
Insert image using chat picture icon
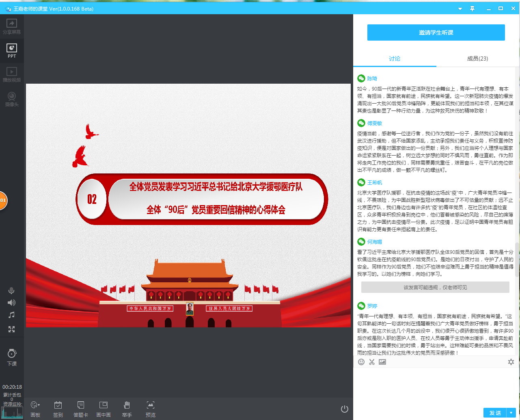coord(382,362)
